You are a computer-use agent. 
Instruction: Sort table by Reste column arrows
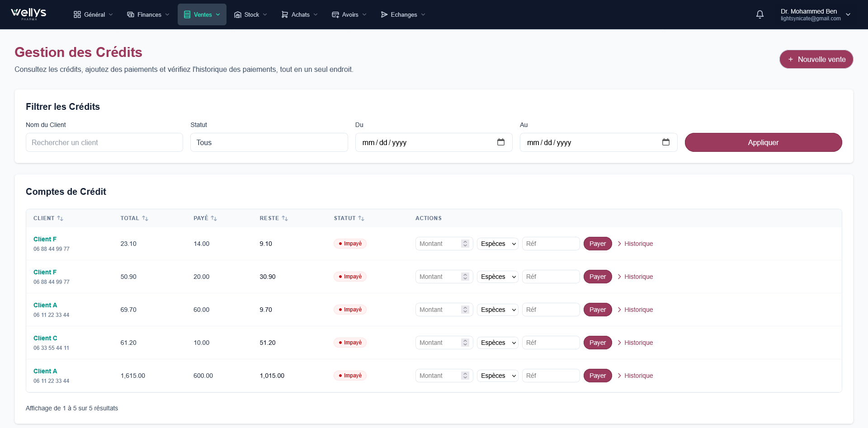pyautogui.click(x=285, y=218)
